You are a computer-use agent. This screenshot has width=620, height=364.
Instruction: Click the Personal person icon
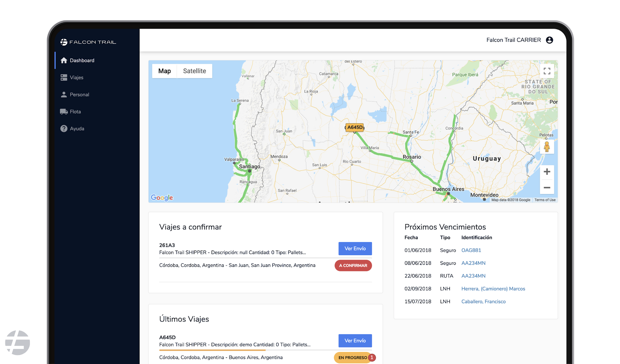click(x=64, y=94)
